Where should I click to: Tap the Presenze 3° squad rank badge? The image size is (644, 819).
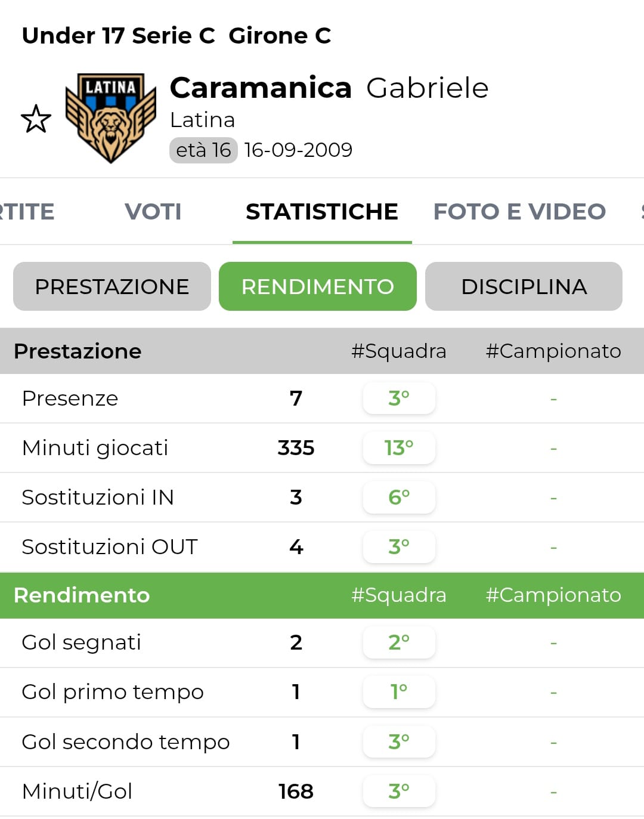[399, 398]
